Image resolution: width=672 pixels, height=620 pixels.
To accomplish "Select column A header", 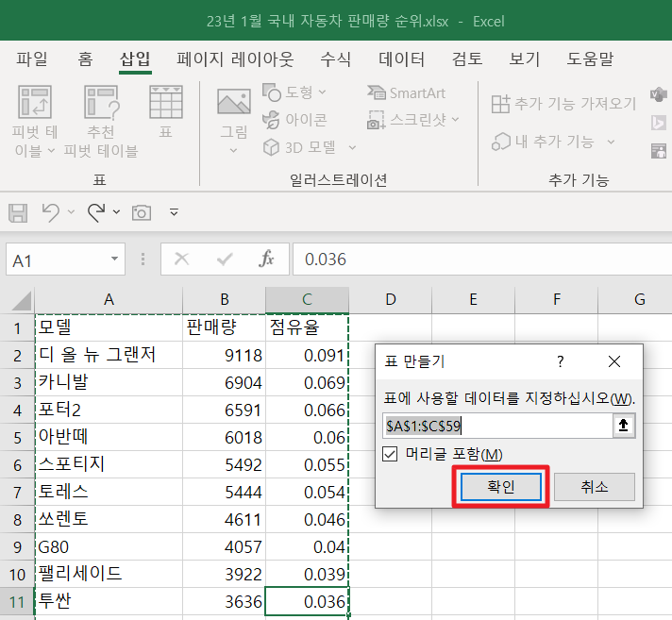I will pos(109,299).
